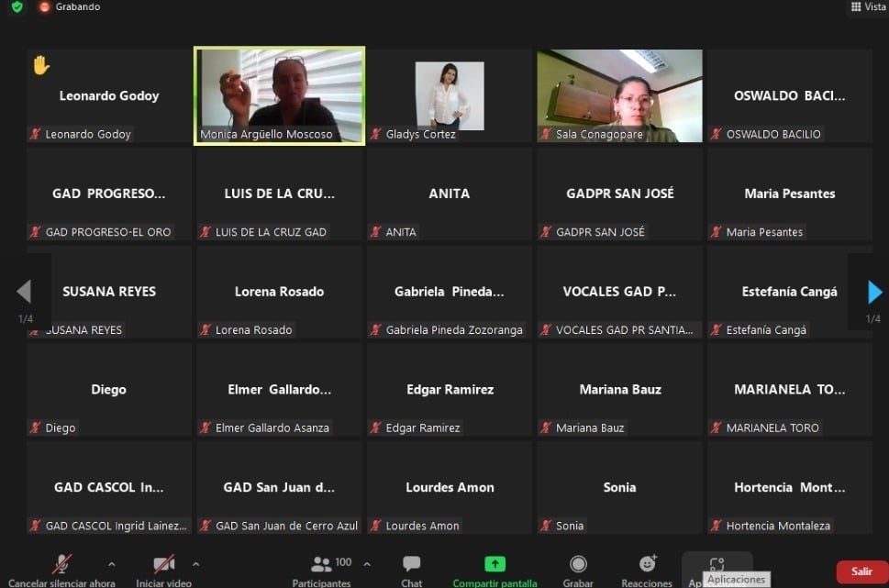889x588 pixels.
Task: Expand audio options chevron beside microphone
Action: [x=112, y=564]
